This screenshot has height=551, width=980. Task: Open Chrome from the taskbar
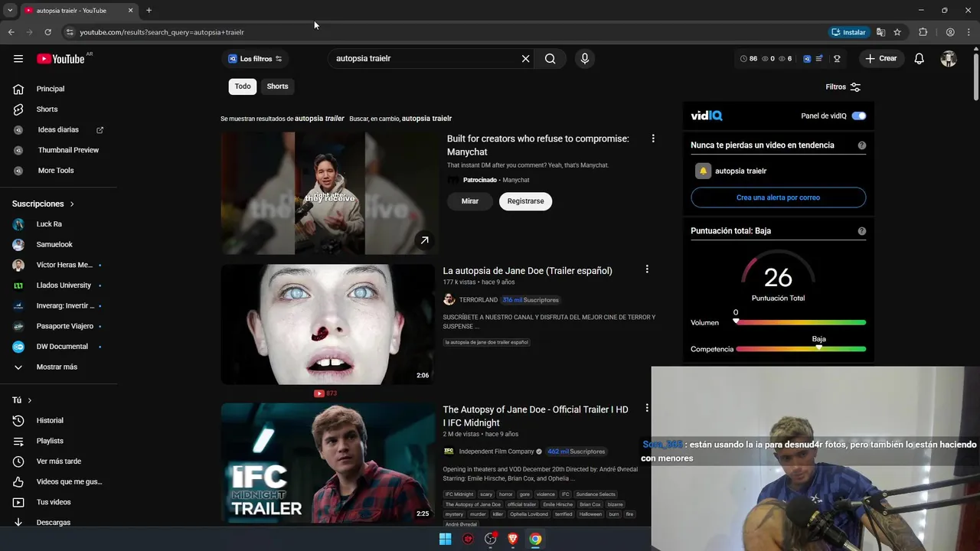pyautogui.click(x=535, y=539)
